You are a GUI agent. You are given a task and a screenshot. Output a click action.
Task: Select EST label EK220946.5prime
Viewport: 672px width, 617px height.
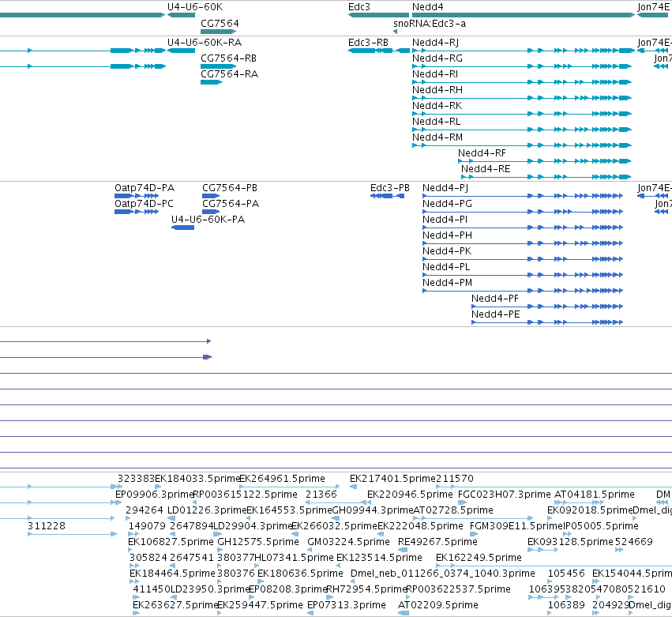[x=410, y=495]
